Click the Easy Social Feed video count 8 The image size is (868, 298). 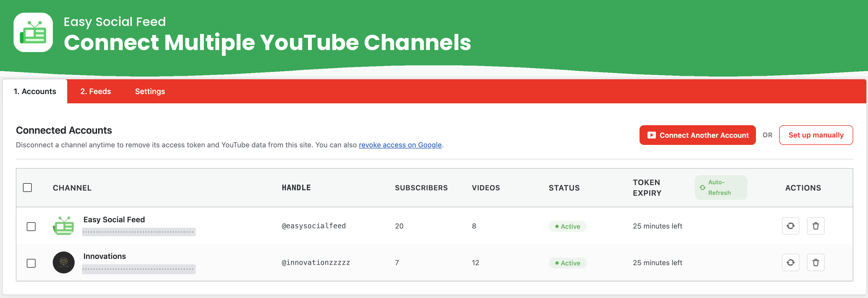pyautogui.click(x=474, y=226)
